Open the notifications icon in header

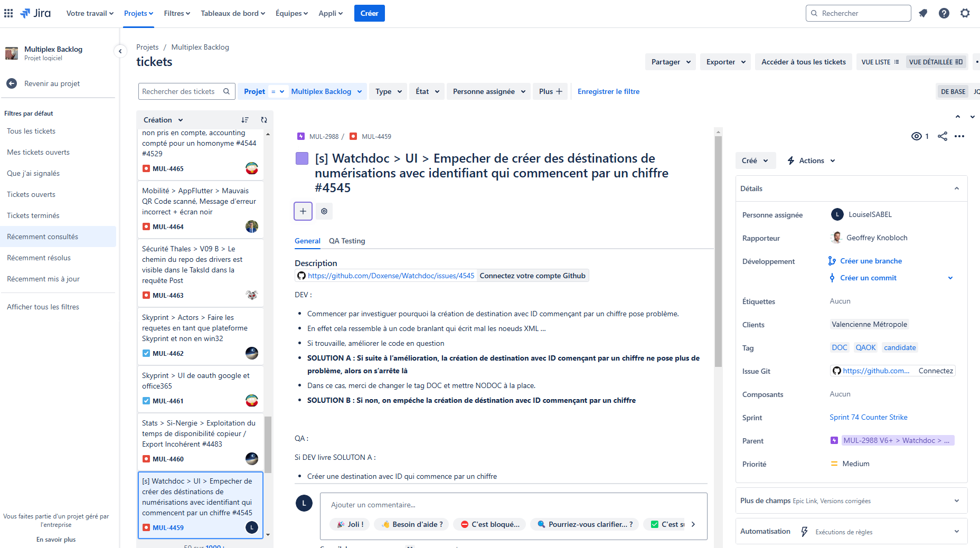coord(923,13)
